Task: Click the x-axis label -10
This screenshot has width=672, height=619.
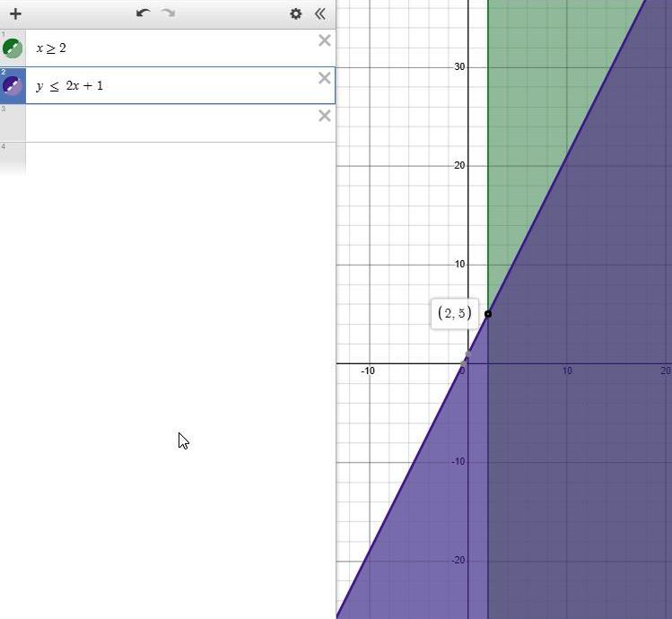Action: click(x=368, y=371)
